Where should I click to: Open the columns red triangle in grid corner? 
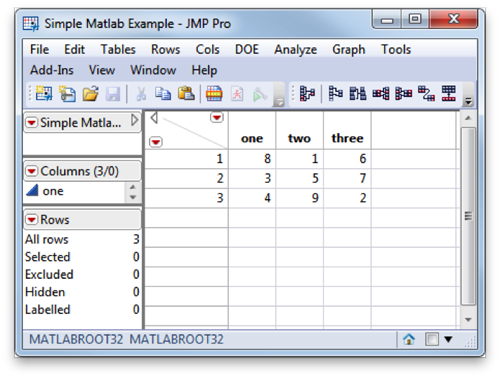pos(217,117)
